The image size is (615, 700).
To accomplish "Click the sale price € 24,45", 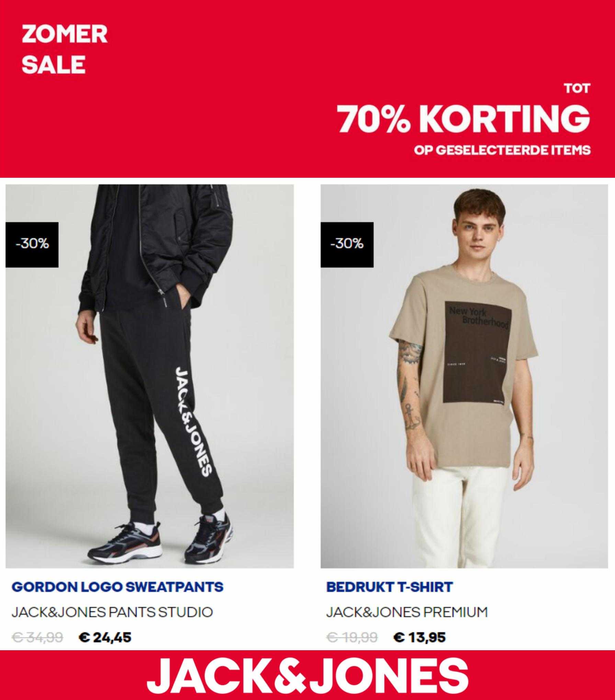I will point(105,638).
